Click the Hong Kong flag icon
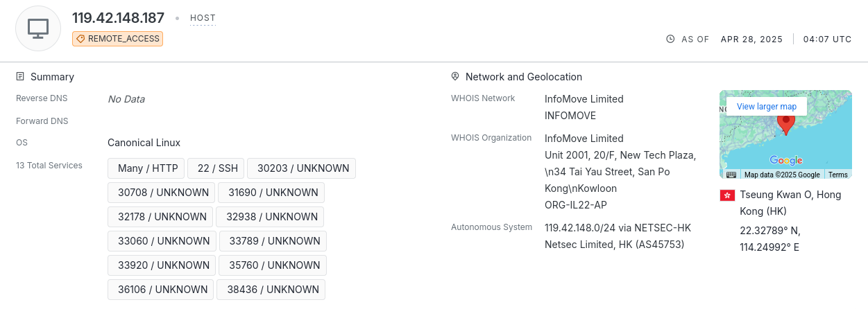 [x=727, y=195]
